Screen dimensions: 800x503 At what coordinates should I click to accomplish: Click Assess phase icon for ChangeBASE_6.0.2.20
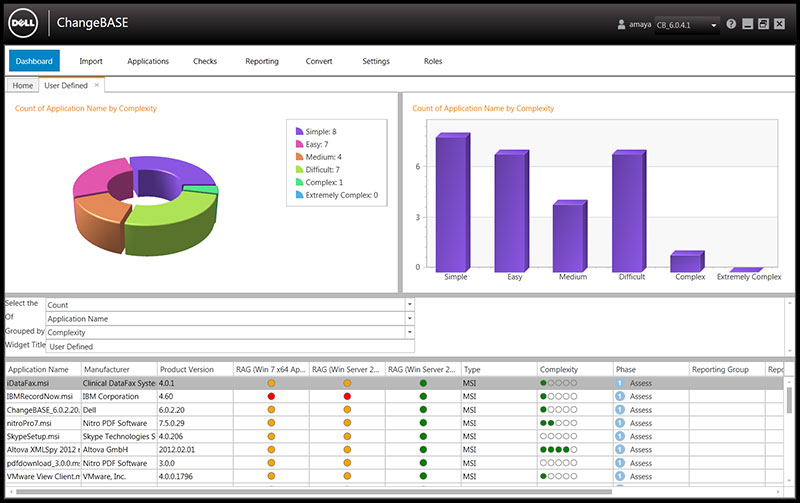click(620, 410)
